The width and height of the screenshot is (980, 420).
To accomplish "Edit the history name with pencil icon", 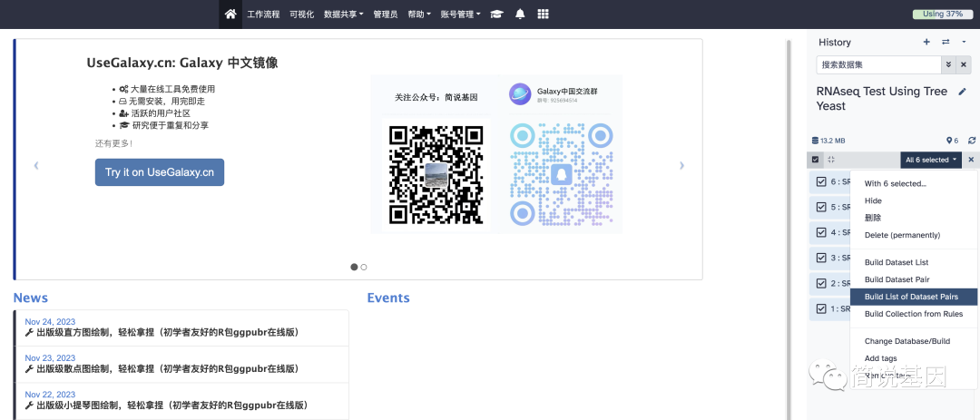I will [x=962, y=92].
